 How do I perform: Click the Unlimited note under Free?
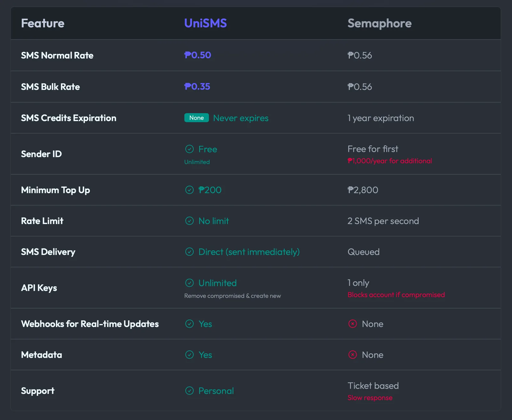[x=197, y=162]
